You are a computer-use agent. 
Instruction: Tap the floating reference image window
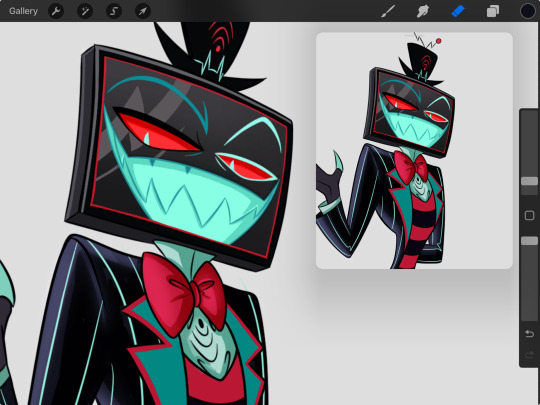[414, 150]
